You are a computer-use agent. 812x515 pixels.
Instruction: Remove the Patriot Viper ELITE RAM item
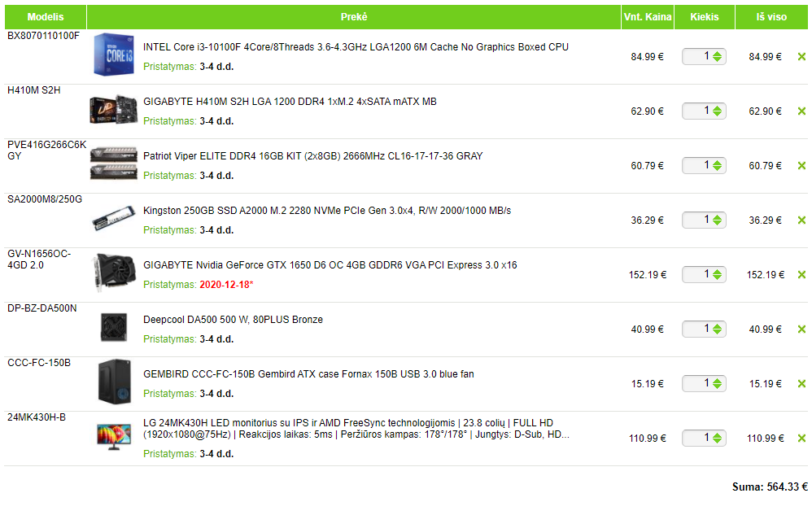point(801,166)
